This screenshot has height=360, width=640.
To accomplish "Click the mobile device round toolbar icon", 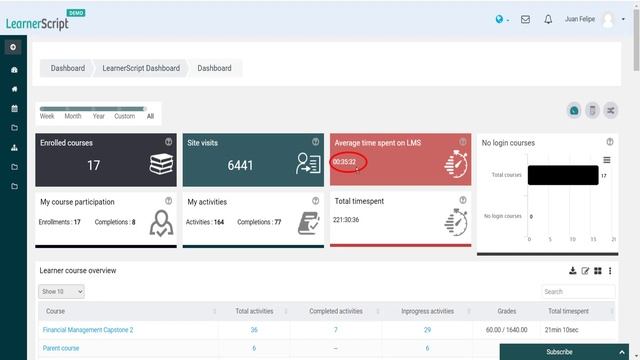I will click(x=592, y=111).
